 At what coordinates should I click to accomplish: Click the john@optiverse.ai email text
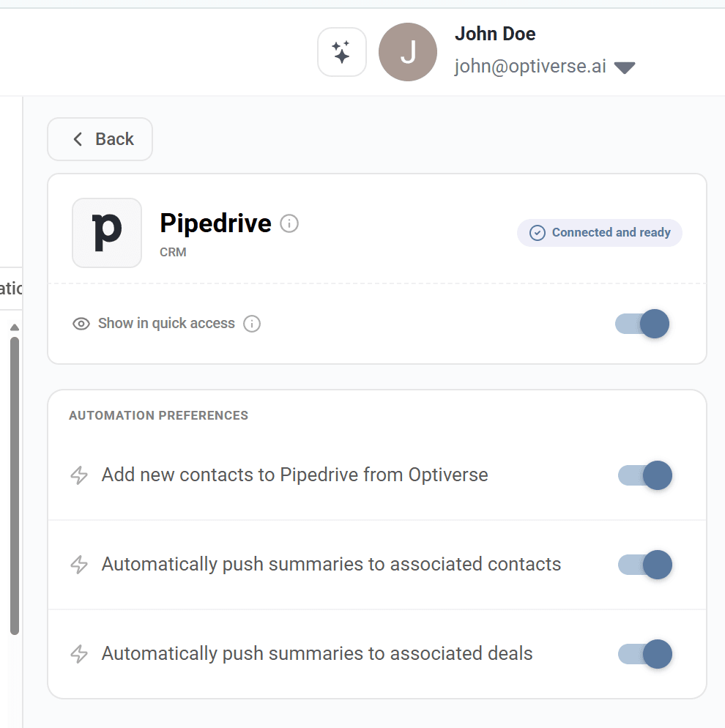click(x=530, y=67)
